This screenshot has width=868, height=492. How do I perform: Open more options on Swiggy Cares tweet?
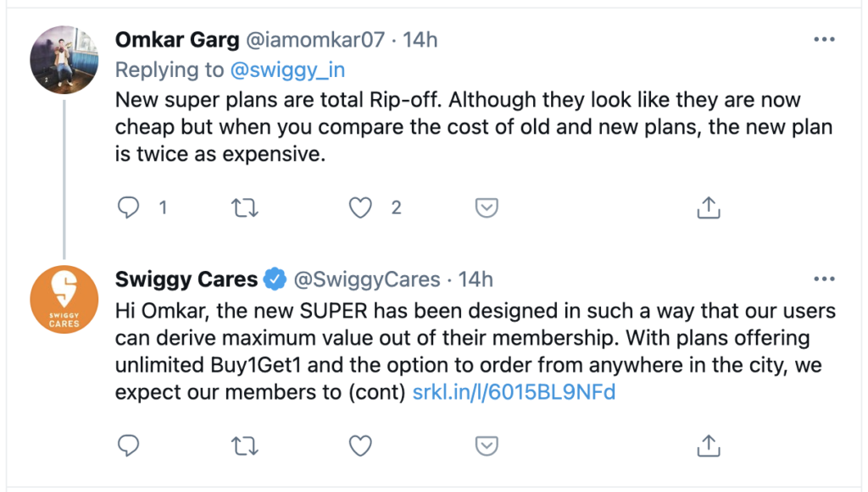pyautogui.click(x=824, y=278)
